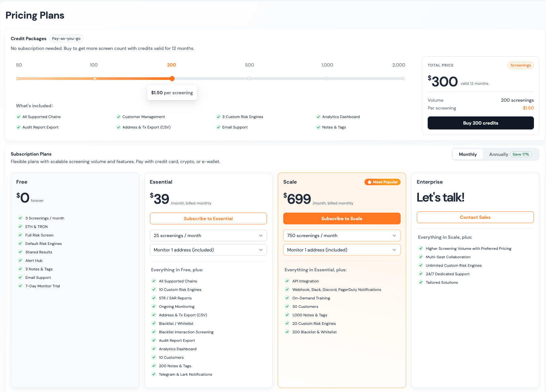Screen dimensions: 546x392
Task: Click Contact Sales button
Action: 475,217
